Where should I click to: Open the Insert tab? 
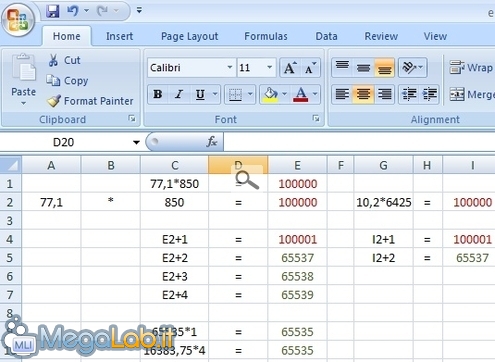[x=119, y=36]
